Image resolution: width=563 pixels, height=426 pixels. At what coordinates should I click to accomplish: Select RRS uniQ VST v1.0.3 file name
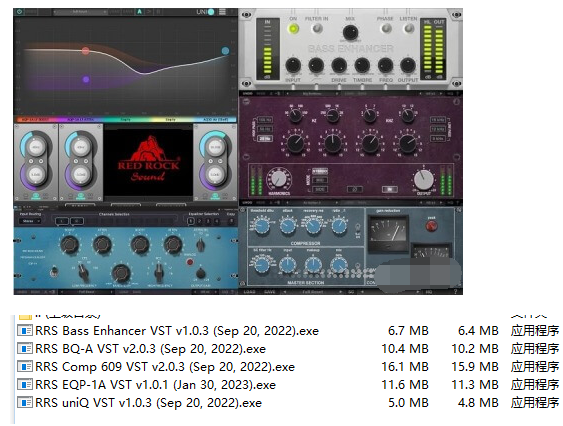[148, 403]
